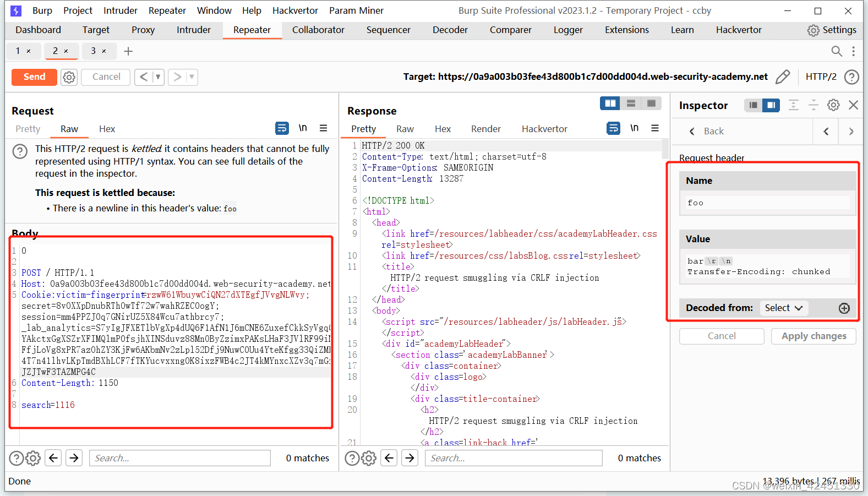
Task: Click Cancel next to Send
Action: (x=106, y=77)
